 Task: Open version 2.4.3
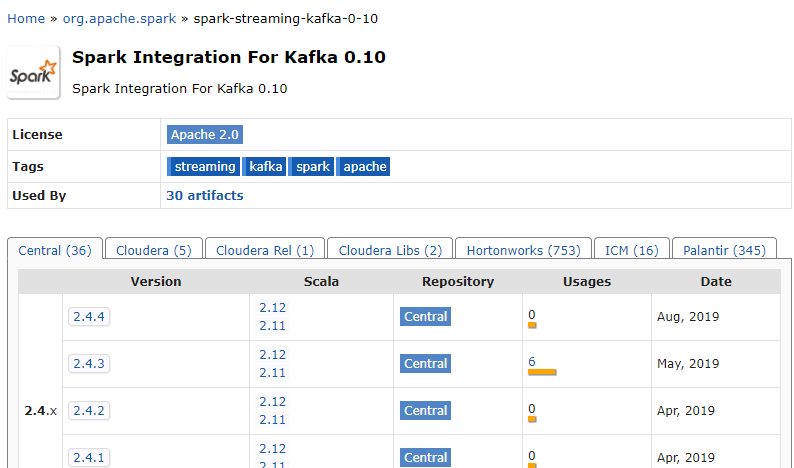click(x=89, y=364)
